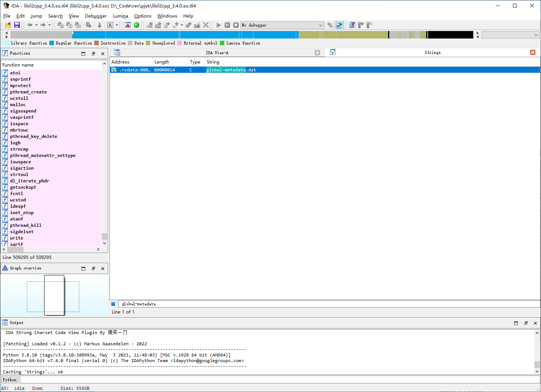Jump back using the left arrow icon
This screenshot has height=392, width=541.
pyautogui.click(x=30, y=25)
